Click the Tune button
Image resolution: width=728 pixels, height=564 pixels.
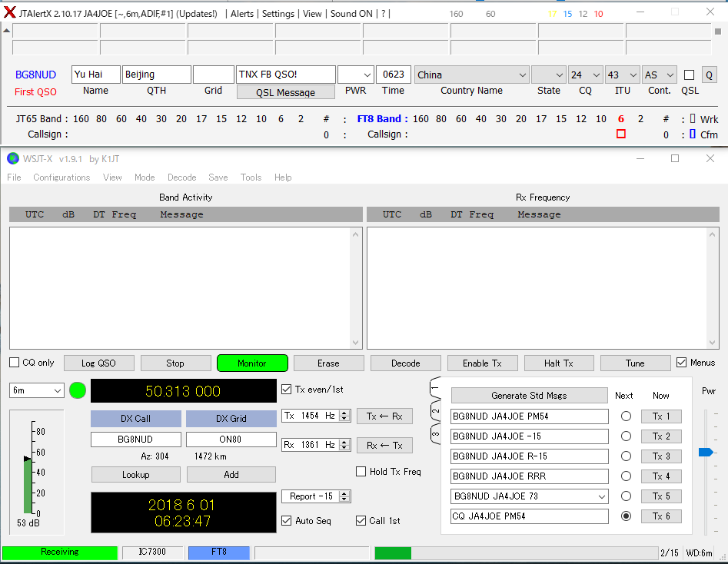[x=635, y=363]
